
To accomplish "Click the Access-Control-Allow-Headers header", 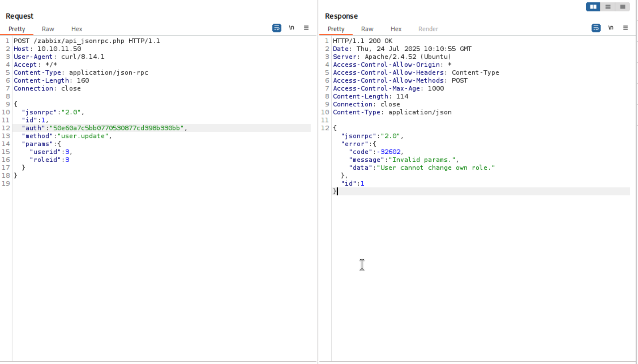I will click(x=416, y=72).
